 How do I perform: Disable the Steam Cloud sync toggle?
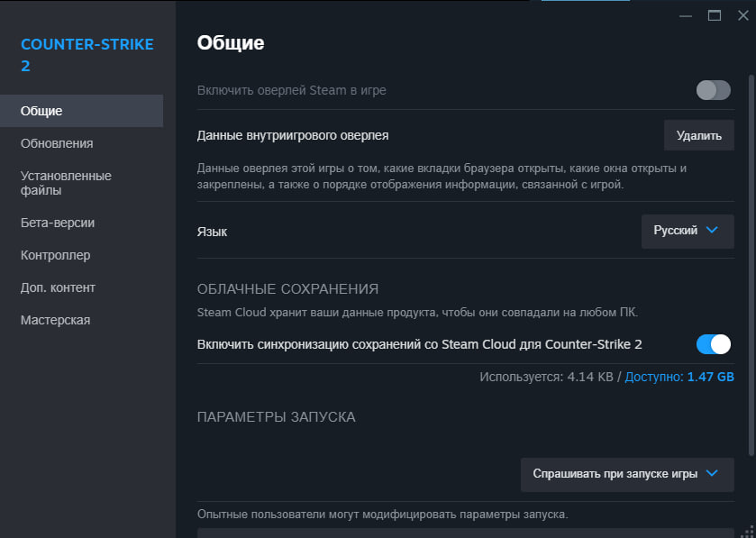coord(713,344)
